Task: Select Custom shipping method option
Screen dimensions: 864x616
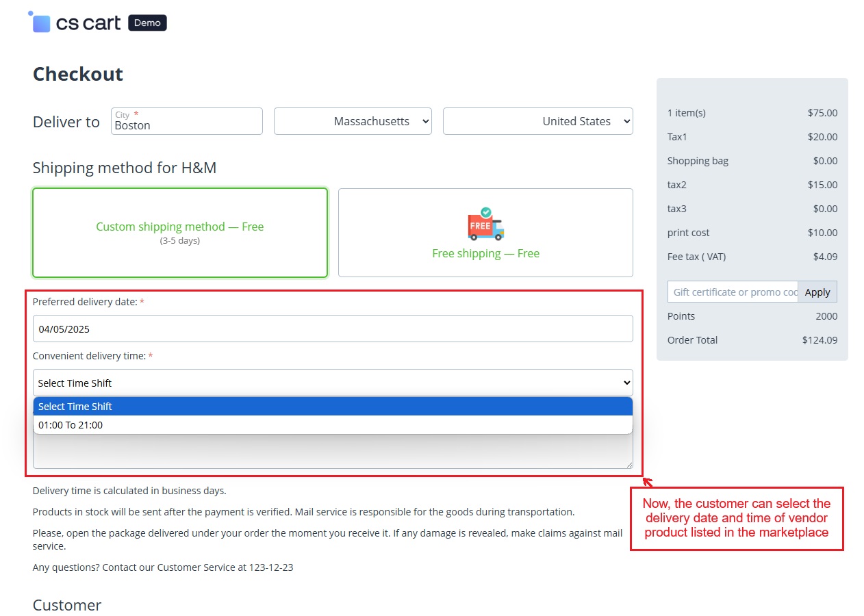Action: (x=180, y=233)
